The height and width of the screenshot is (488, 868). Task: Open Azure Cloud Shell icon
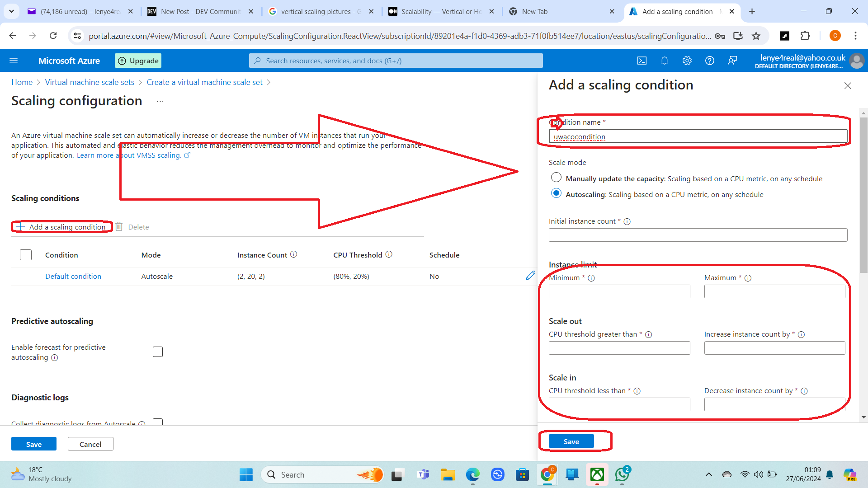[642, 61]
